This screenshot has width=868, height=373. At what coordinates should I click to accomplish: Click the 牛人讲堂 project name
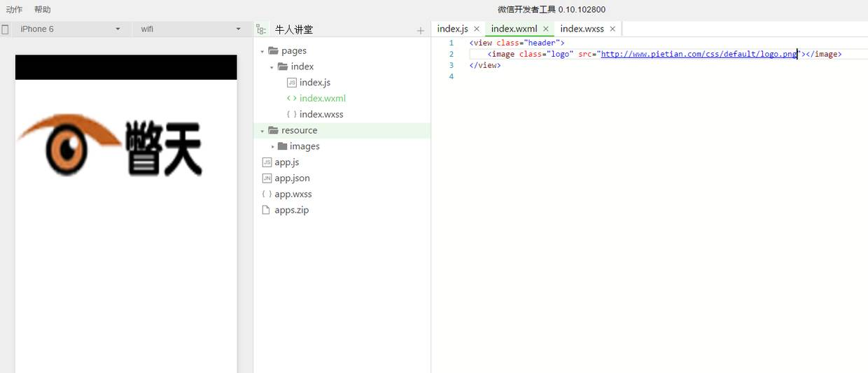294,29
